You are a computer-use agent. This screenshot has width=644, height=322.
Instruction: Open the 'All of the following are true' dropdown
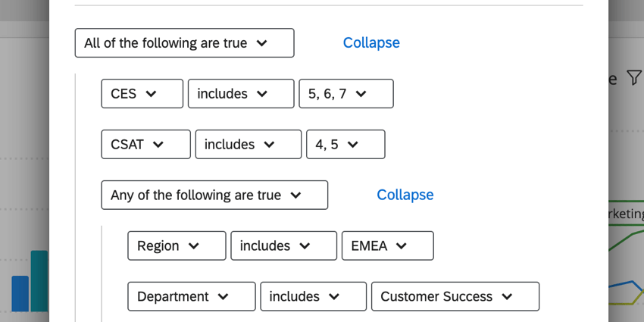tap(184, 43)
